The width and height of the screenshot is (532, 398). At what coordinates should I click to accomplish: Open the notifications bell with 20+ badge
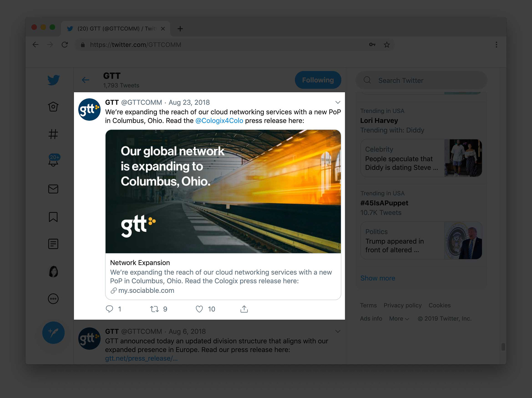click(x=53, y=161)
